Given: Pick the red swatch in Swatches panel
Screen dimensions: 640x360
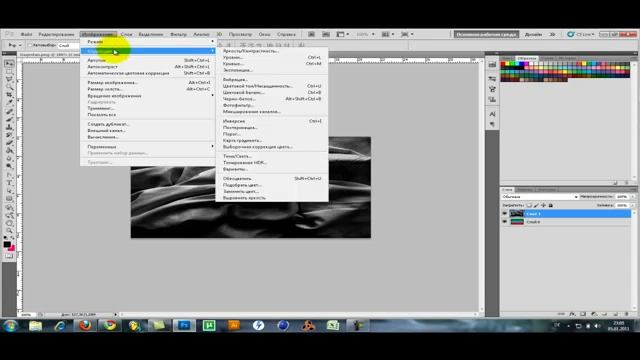Looking at the screenshot, I should pos(503,64).
